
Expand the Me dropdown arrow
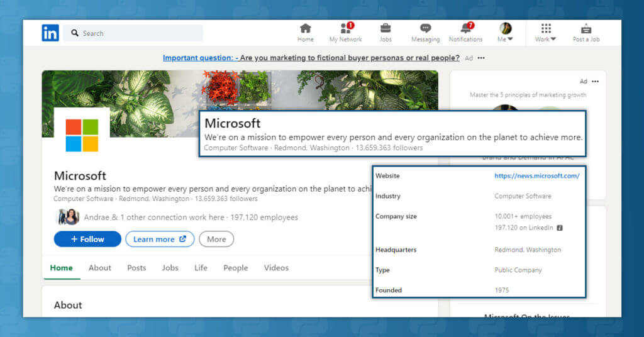click(x=511, y=39)
